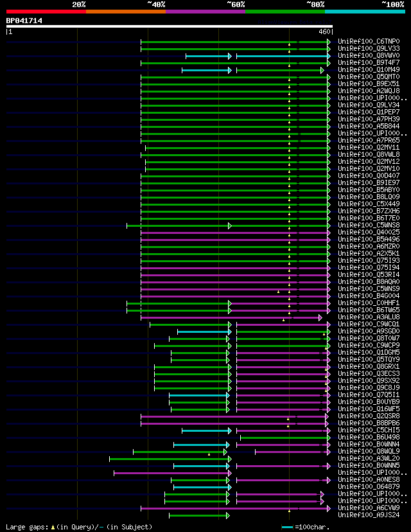Select the UniRef100_A2WQJ8 label

point(369,91)
